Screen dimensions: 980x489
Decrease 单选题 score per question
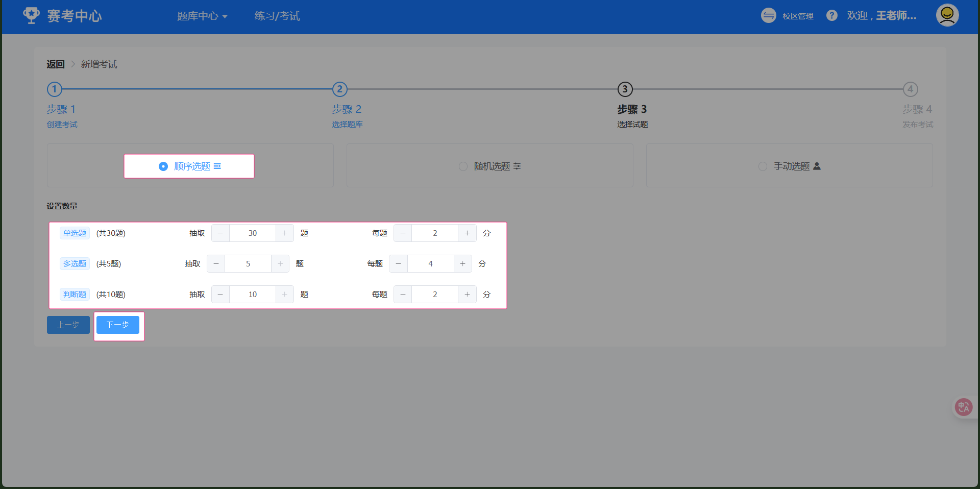[403, 233]
